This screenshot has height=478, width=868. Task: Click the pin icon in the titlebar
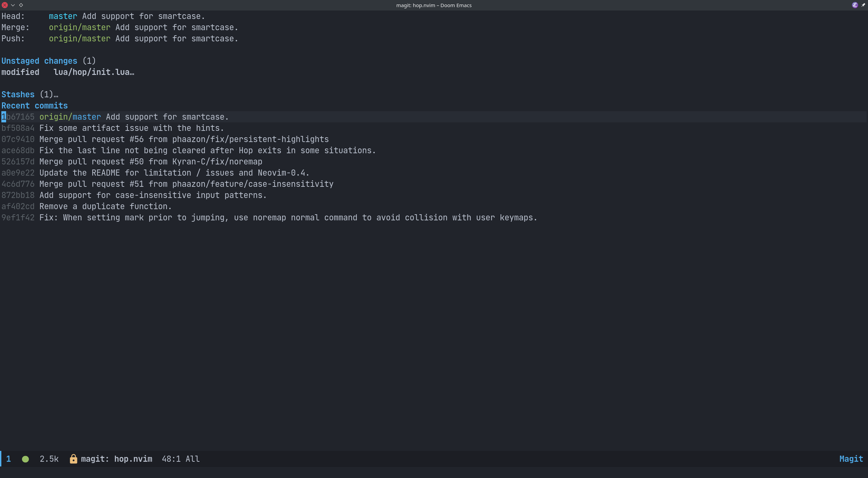tap(863, 5)
